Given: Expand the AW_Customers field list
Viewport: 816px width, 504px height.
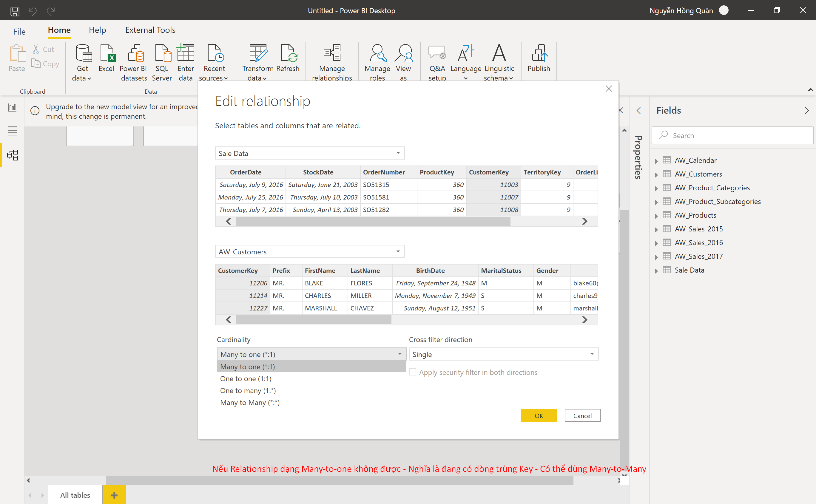Looking at the screenshot, I should coord(656,175).
